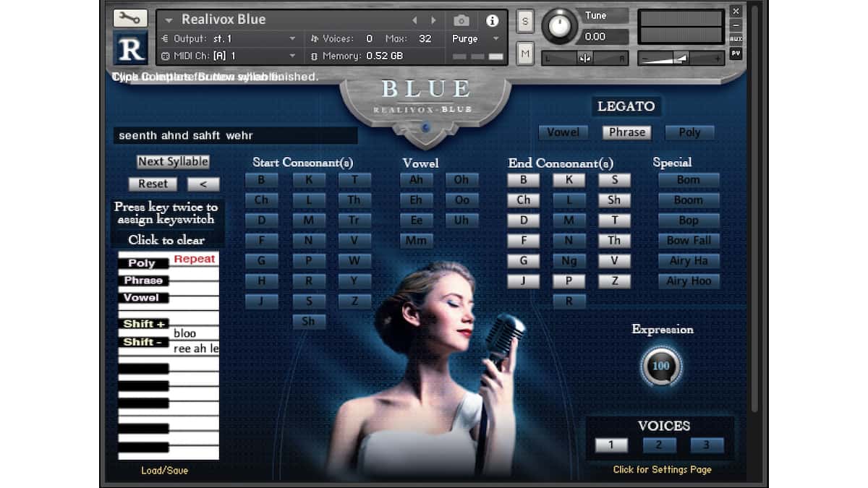Click the Vowel keyswitch key
Viewport: 868px width, 488px height.
pyautogui.click(x=142, y=298)
